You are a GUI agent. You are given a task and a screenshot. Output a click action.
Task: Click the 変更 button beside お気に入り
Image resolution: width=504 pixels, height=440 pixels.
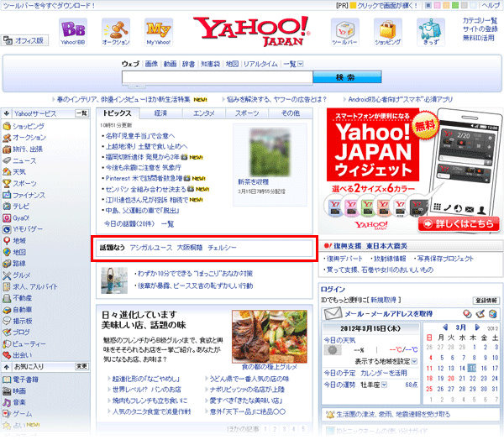point(82,366)
